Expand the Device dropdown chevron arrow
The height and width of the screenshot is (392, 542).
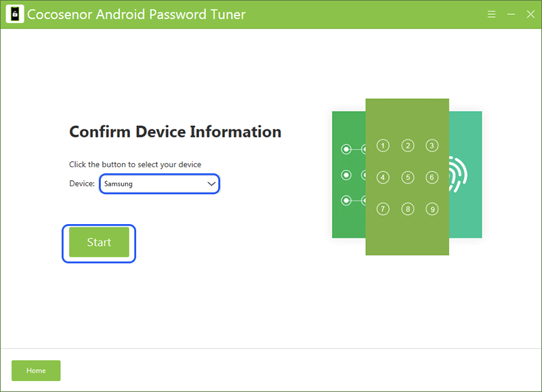211,183
